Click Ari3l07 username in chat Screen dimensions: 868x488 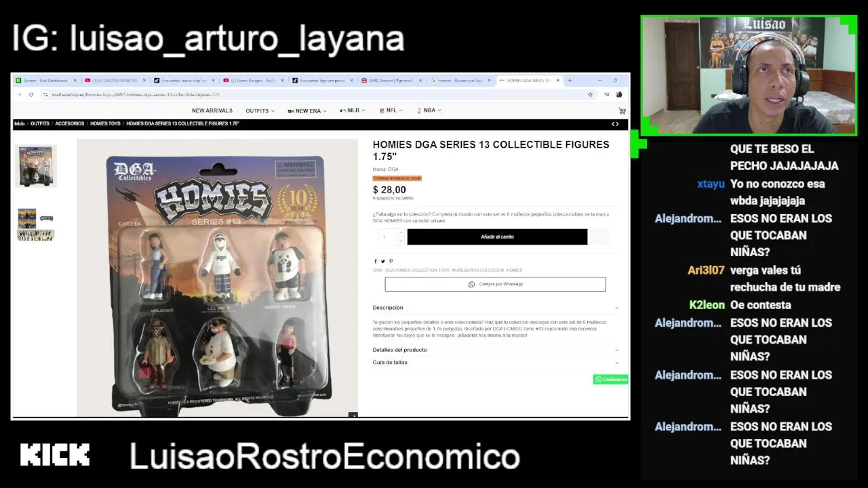click(x=706, y=270)
